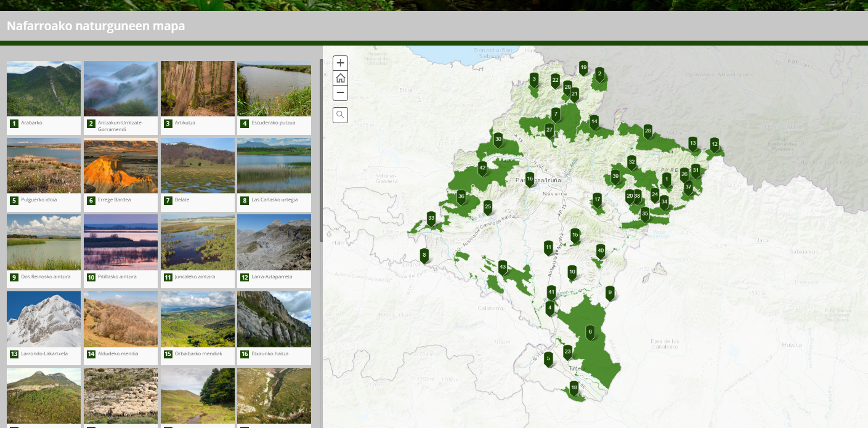The width and height of the screenshot is (868, 428).
Task: Select map marker number 3
Action: pyautogui.click(x=534, y=79)
